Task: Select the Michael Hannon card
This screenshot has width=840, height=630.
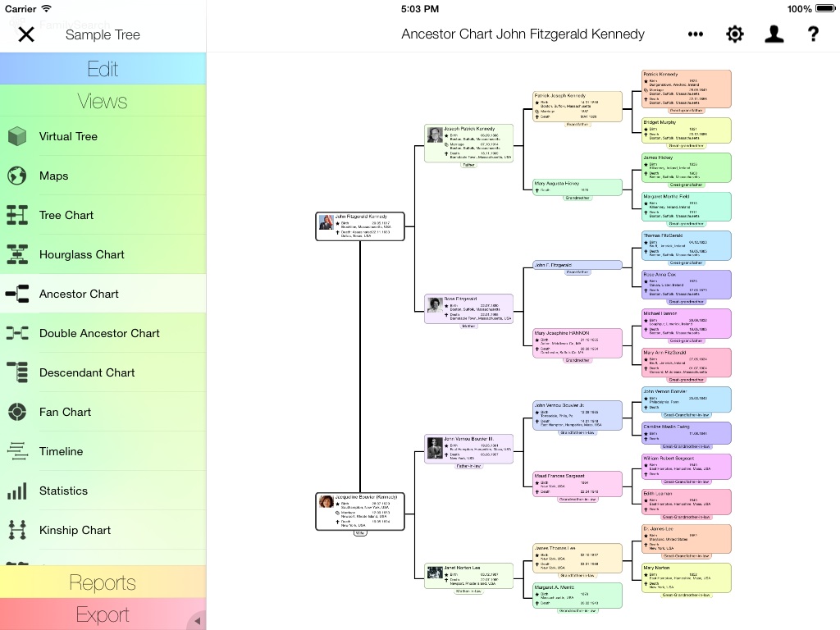Action: (x=687, y=323)
